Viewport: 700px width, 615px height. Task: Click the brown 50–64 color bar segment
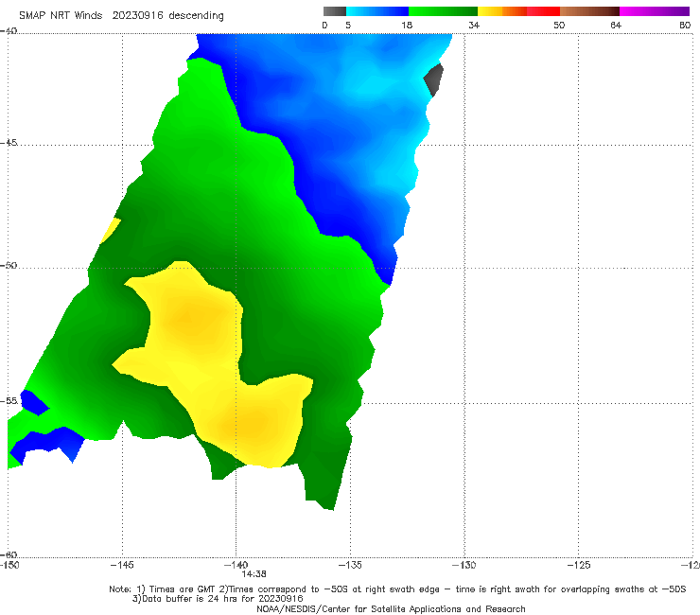pyautogui.click(x=589, y=11)
